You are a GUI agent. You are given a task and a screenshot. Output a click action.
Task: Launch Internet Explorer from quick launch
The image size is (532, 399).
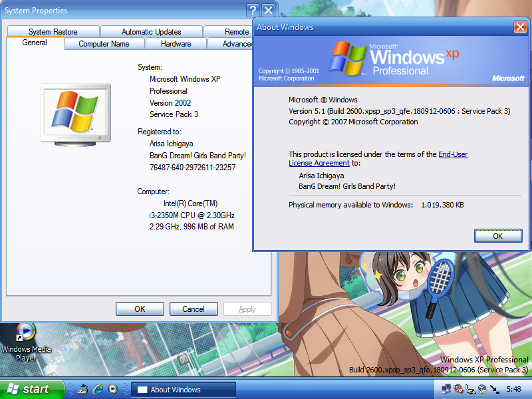98,389
